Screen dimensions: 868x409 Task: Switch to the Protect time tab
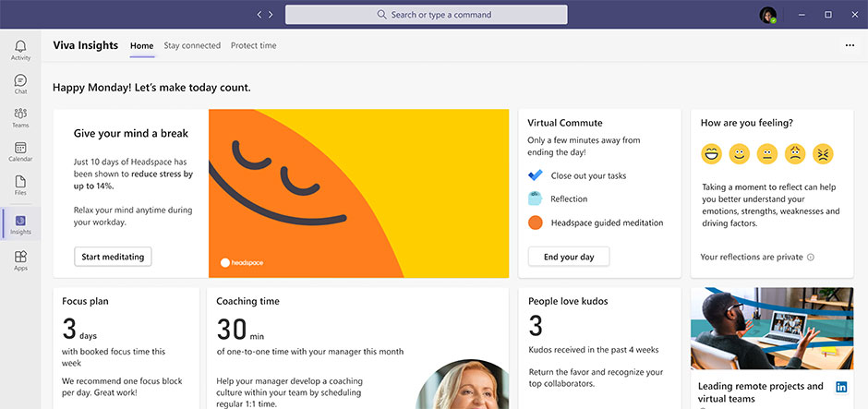pos(253,45)
